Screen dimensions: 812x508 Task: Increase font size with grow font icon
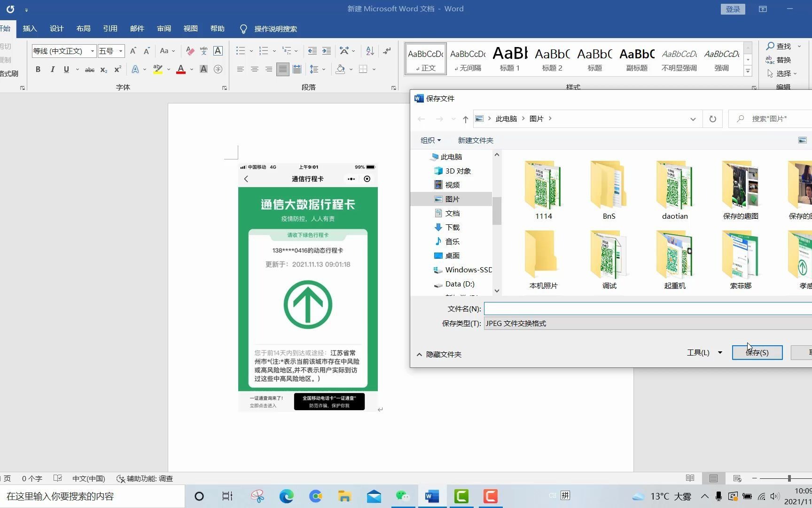coord(133,51)
